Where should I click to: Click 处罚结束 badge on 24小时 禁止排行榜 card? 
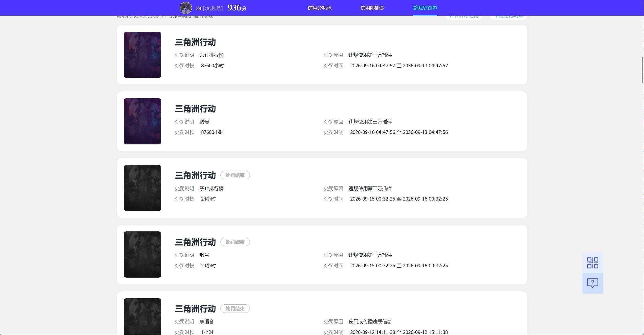coord(235,175)
